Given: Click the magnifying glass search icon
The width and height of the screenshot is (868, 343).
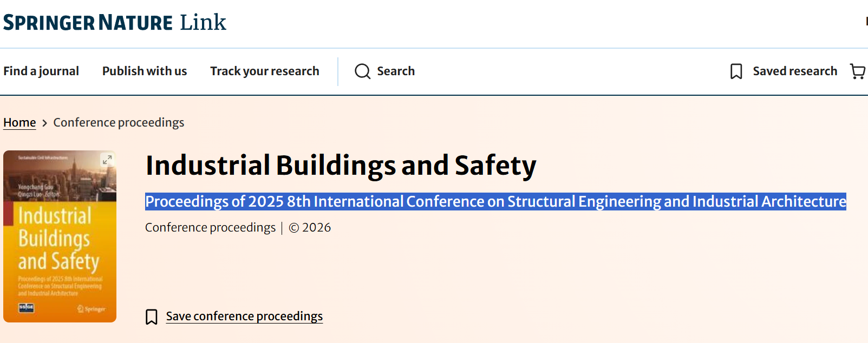Looking at the screenshot, I should tap(363, 71).
